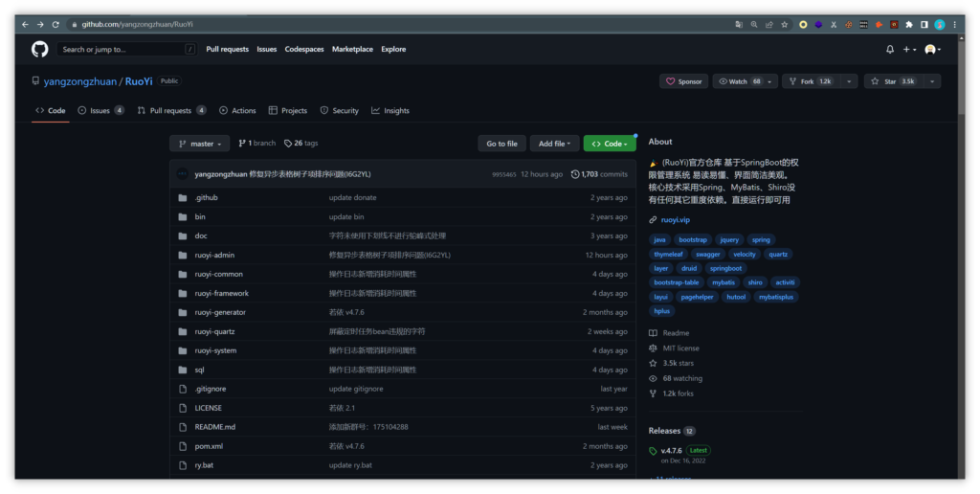Click the translate page icon in address bar
This screenshot has height=494, width=980.
point(739,24)
